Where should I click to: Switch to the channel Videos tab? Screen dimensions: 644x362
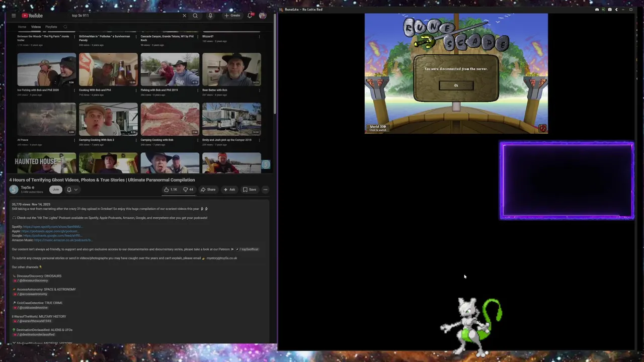coord(36,27)
